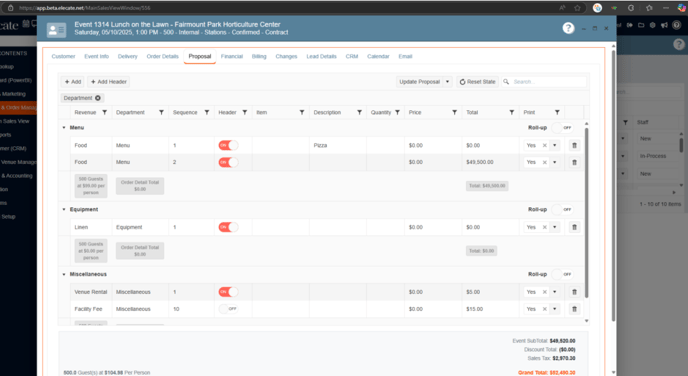The width and height of the screenshot is (688, 376).
Task: Click the trash icon on the Venue Rental row
Action: [x=574, y=292]
